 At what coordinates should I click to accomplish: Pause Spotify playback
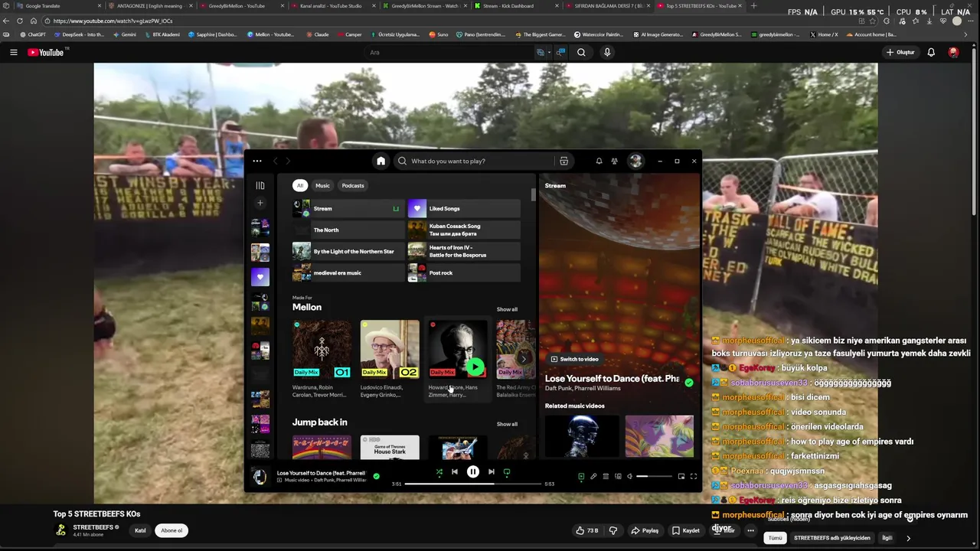473,472
